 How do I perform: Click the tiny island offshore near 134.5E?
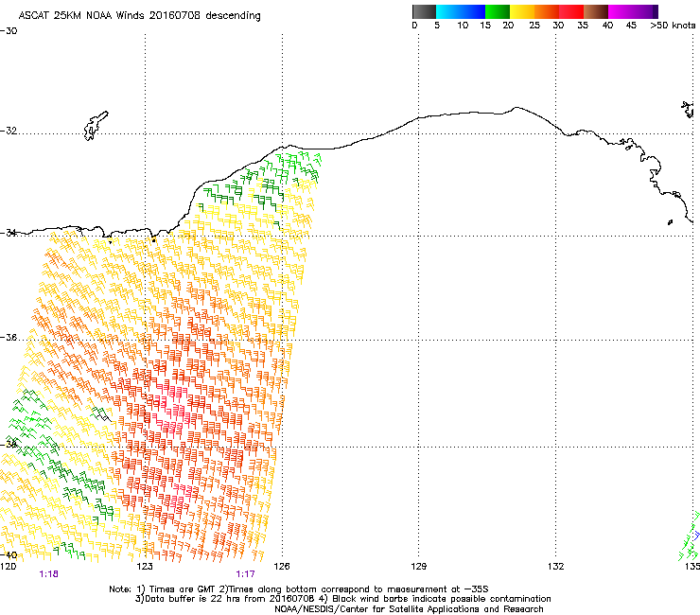pyautogui.click(x=670, y=222)
